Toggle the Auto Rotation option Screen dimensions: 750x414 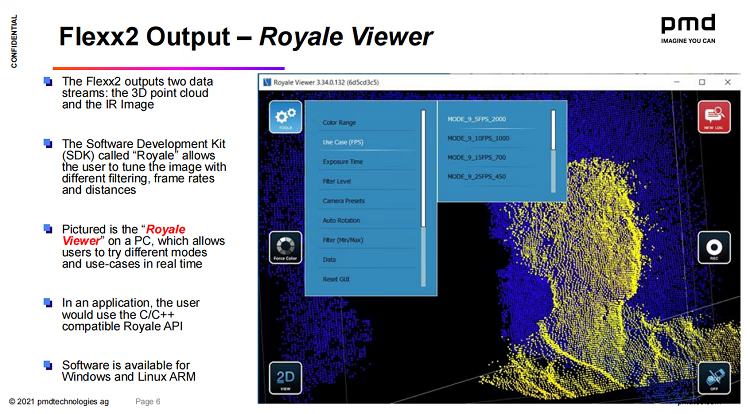341,219
